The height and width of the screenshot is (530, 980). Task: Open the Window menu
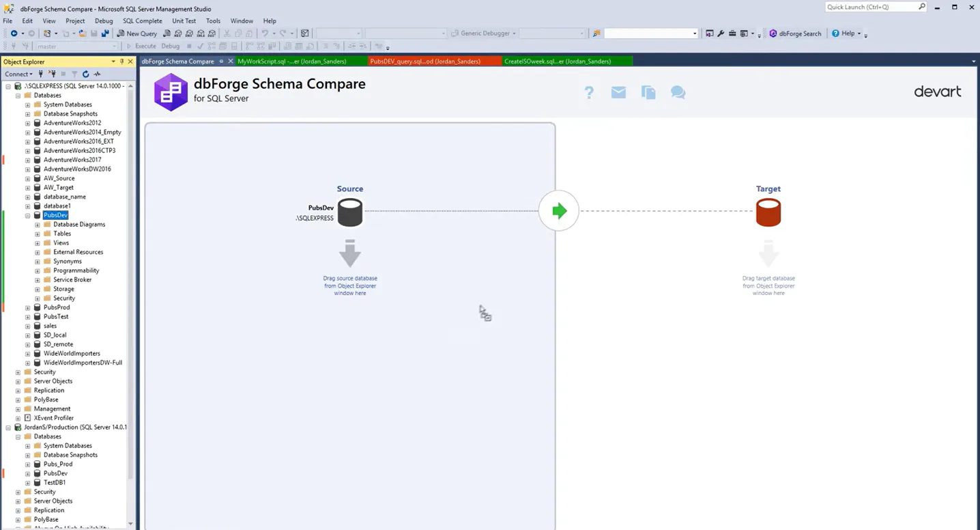pos(242,21)
